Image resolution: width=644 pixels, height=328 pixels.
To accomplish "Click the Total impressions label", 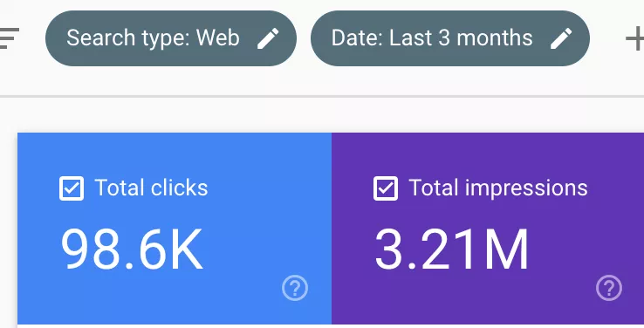I will tap(498, 188).
